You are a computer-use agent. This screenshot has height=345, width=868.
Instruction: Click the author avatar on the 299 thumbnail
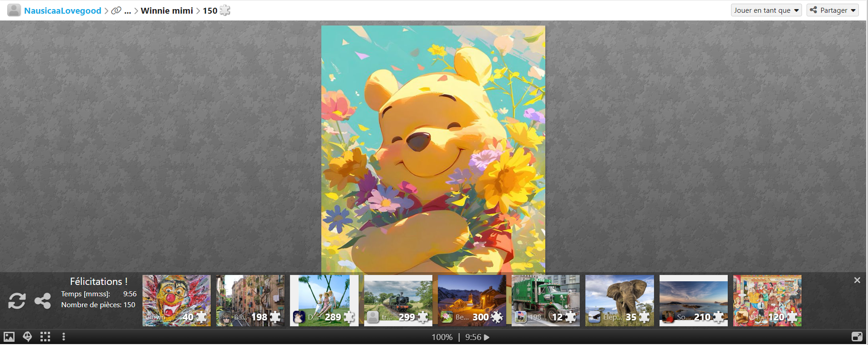pyautogui.click(x=373, y=317)
